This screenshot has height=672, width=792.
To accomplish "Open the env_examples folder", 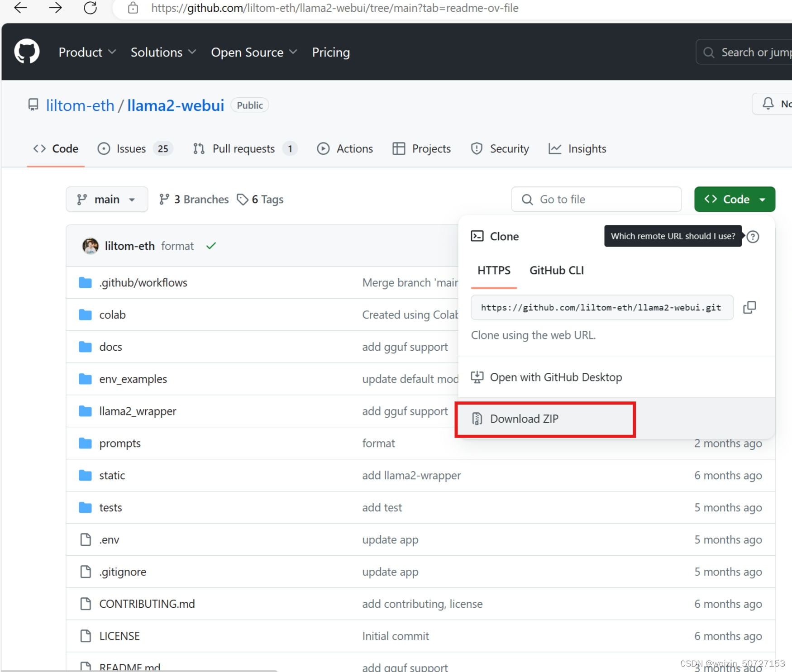I will (133, 379).
